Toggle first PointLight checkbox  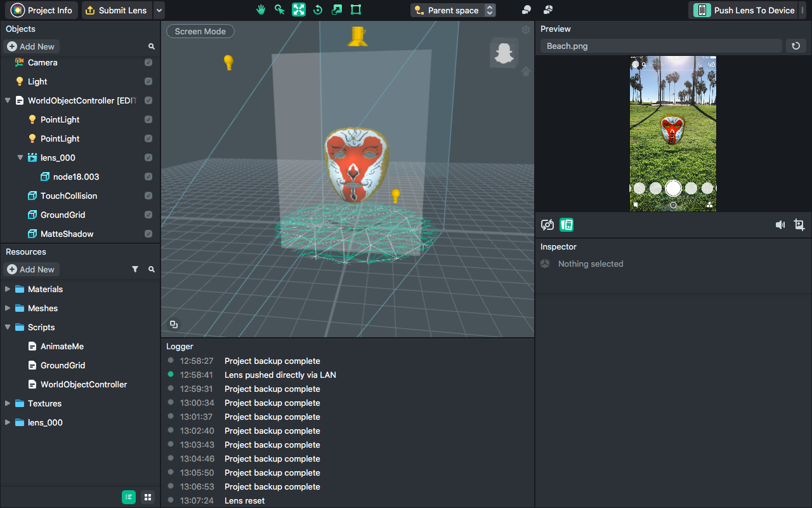148,119
